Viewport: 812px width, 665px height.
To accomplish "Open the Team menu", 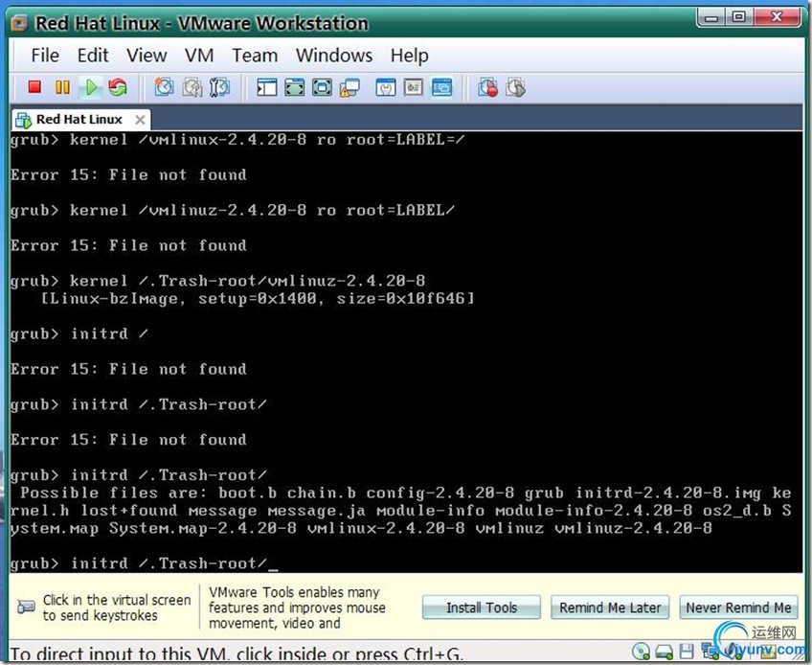I will click(x=255, y=56).
